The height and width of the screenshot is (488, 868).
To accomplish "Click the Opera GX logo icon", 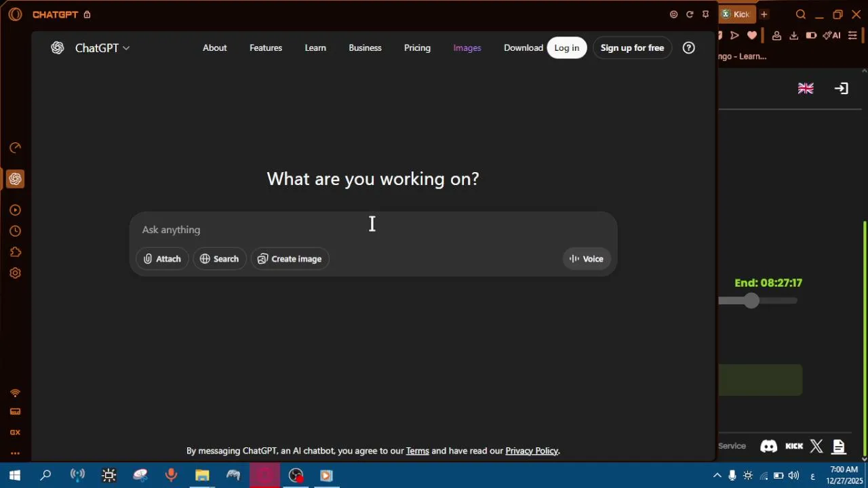I will tap(15, 14).
